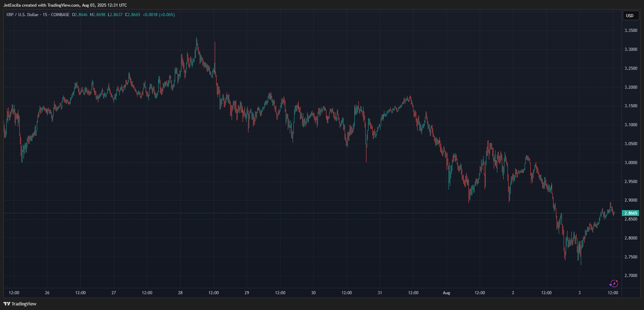Click the 3.0500 price axis label
This screenshot has height=310, width=644.
(631, 144)
